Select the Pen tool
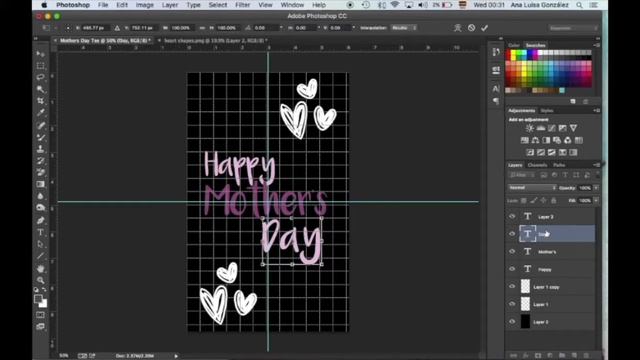640x360 pixels. click(x=40, y=220)
